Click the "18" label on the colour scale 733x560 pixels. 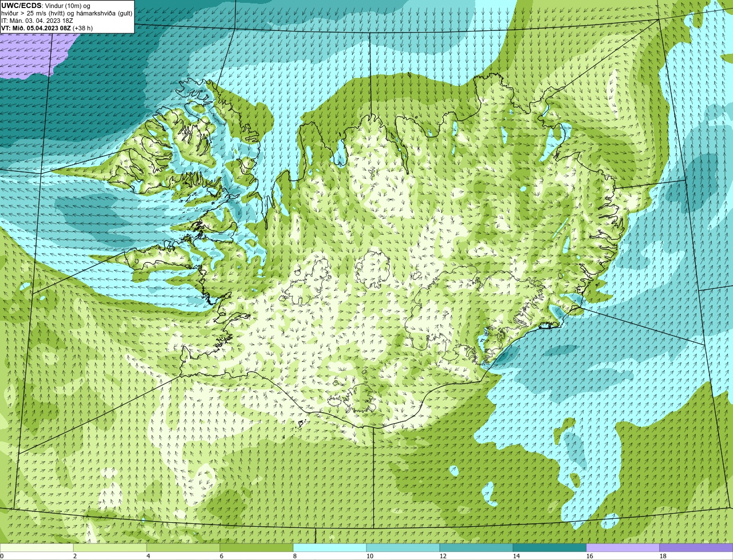663,556
